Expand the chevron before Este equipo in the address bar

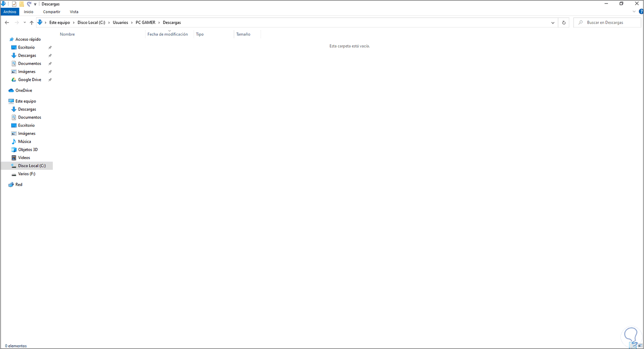click(x=46, y=22)
